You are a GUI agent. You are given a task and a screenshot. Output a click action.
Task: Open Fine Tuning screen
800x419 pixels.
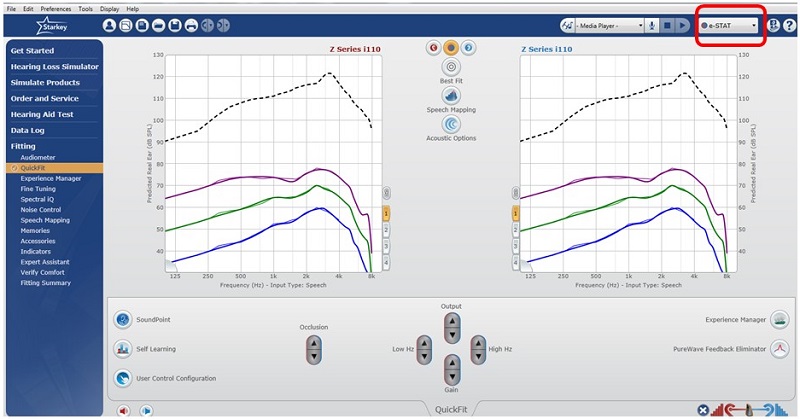tap(38, 189)
